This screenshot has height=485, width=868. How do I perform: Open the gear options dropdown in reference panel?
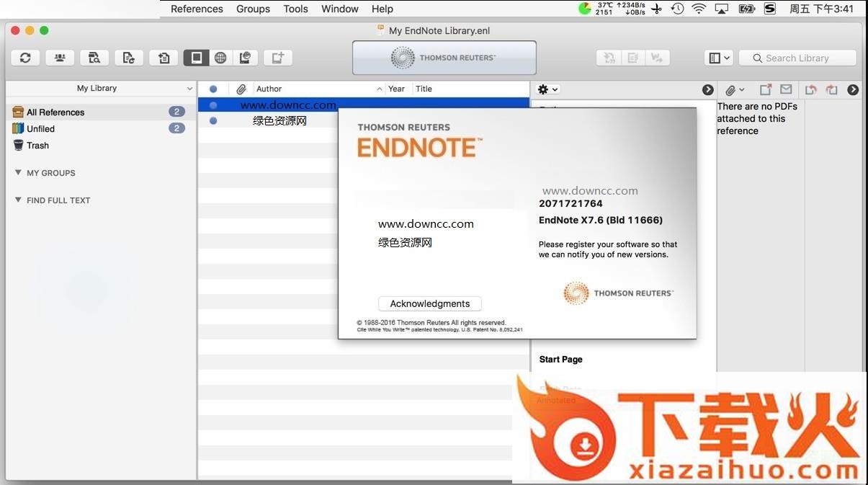(548, 89)
